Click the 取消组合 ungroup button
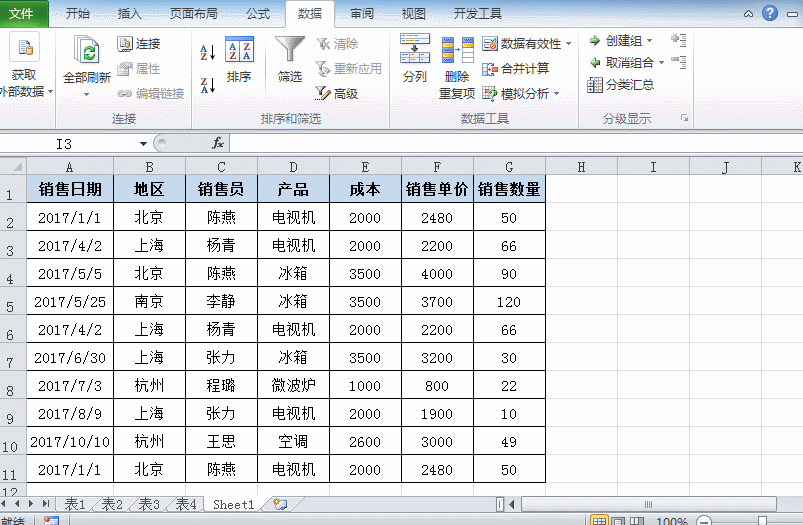803x525 pixels. pyautogui.click(x=622, y=62)
